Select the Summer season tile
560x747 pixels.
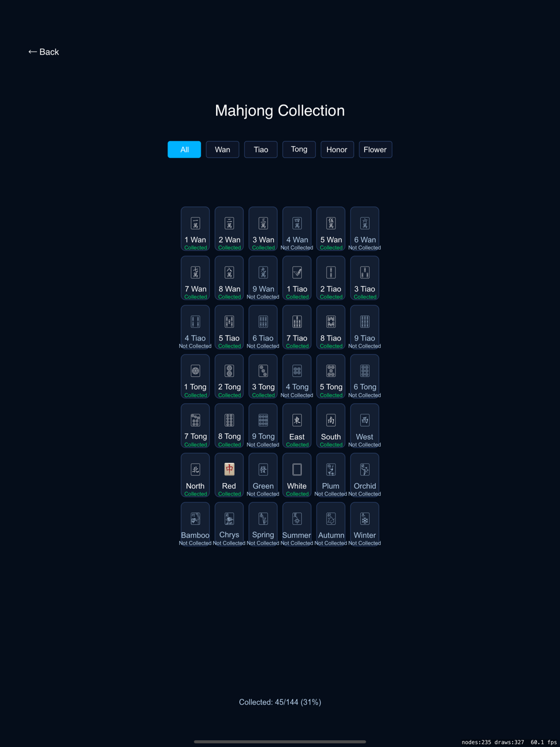pos(297,525)
